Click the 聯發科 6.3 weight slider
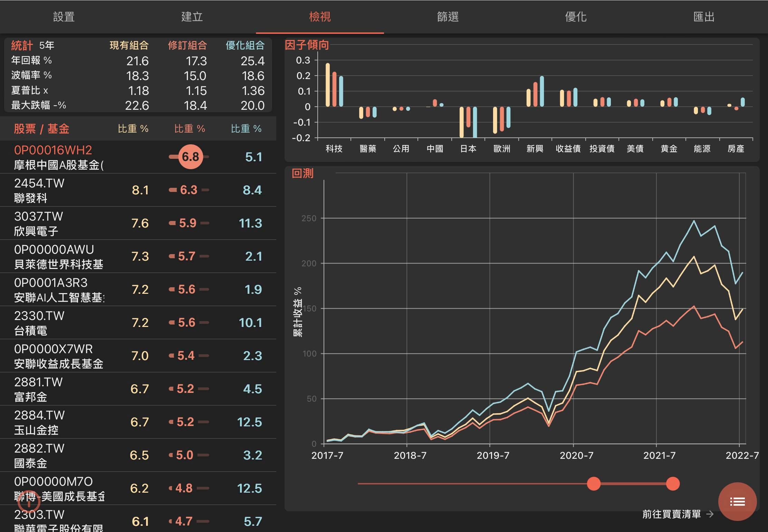The image size is (768, 532). pos(189,190)
